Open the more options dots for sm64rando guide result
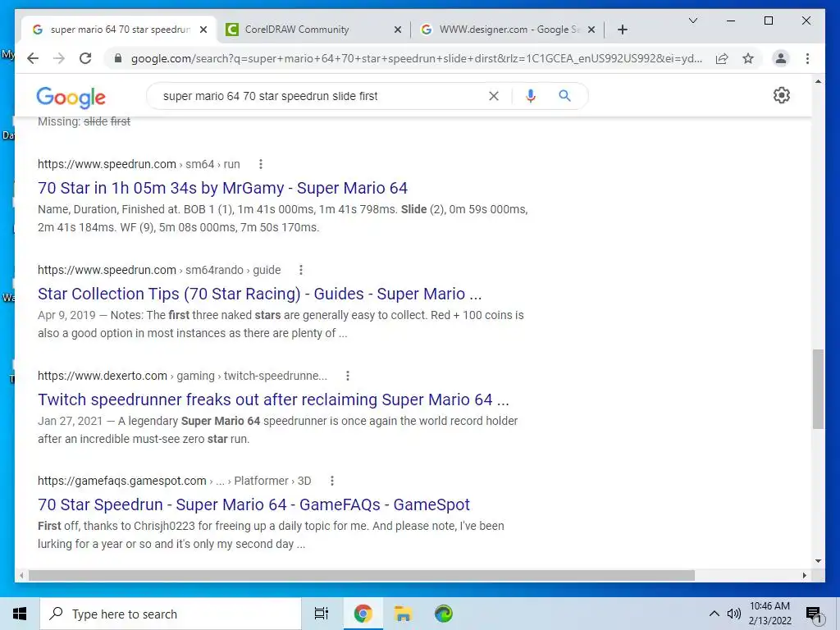The image size is (840, 630). 301,269
